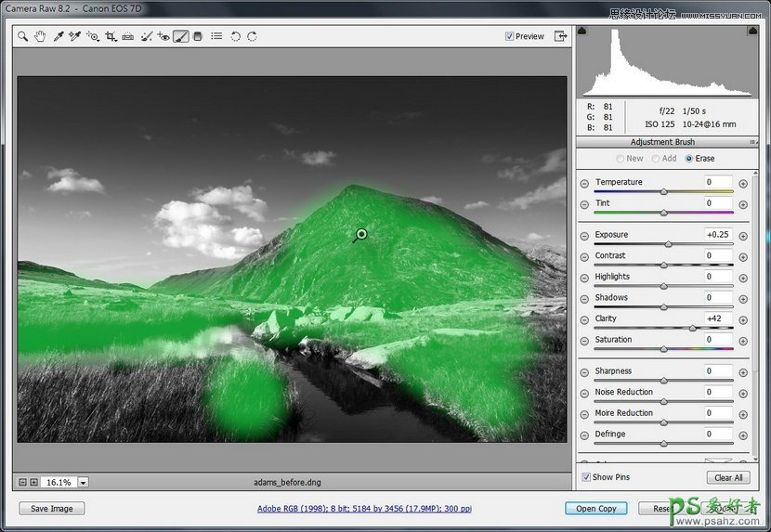
Task: Click the Temperature value field
Action: coord(718,182)
